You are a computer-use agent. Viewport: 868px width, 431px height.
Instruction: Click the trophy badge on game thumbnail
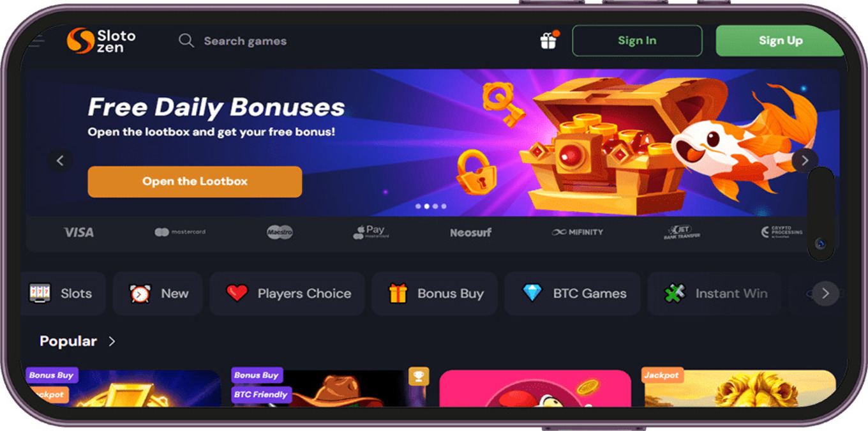point(419,376)
